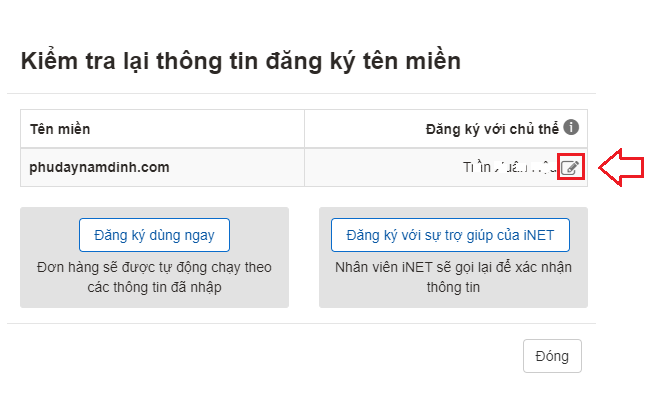
Task: Click the Kiểm tra lại thông tin heading
Action: [x=241, y=60]
